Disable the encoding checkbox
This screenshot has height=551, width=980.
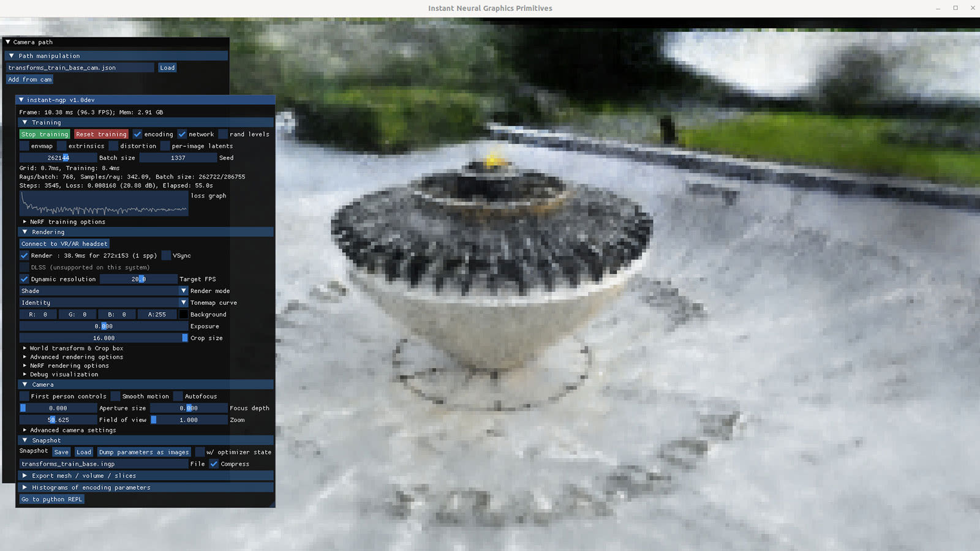click(x=137, y=134)
